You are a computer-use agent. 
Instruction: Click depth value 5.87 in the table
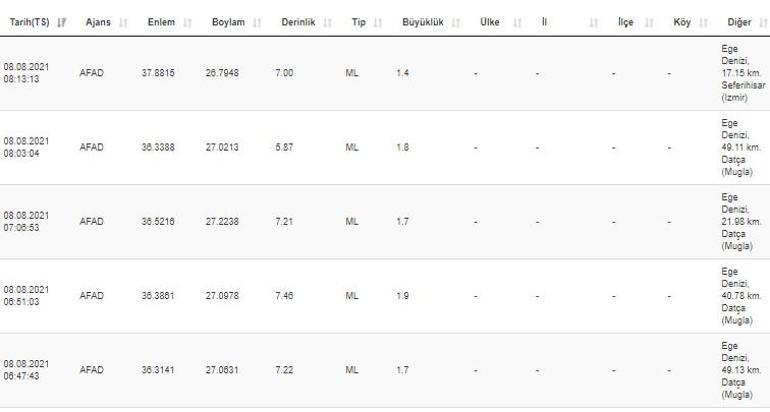284,147
